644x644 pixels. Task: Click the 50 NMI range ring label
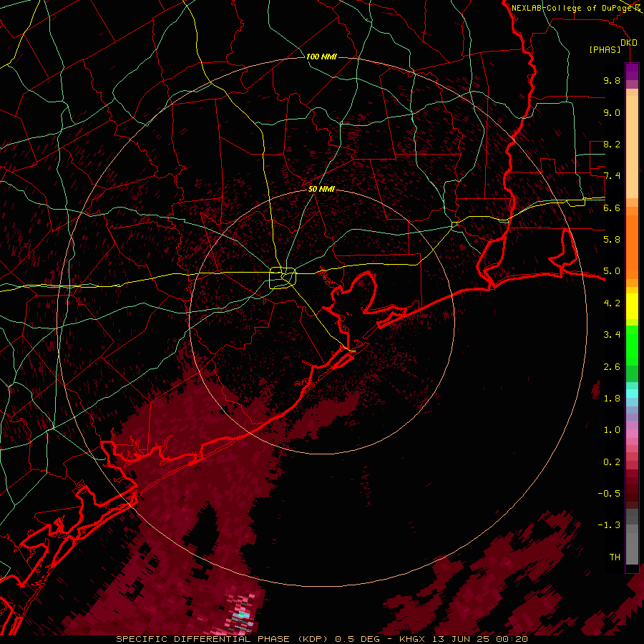321,190
